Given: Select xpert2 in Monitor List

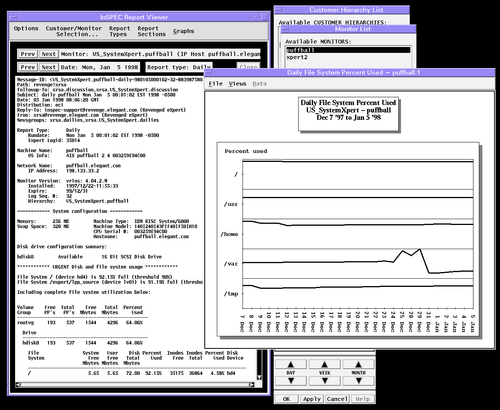Looking at the screenshot, I should [x=348, y=57].
